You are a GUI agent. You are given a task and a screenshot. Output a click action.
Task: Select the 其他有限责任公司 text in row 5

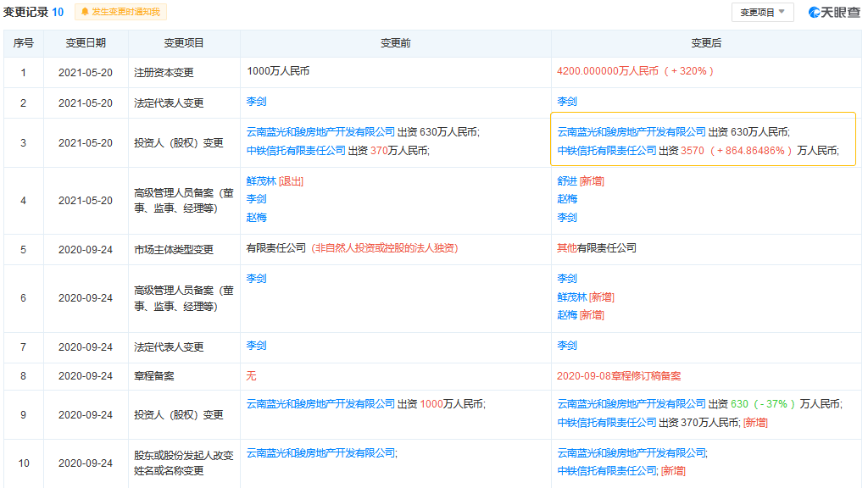597,248
